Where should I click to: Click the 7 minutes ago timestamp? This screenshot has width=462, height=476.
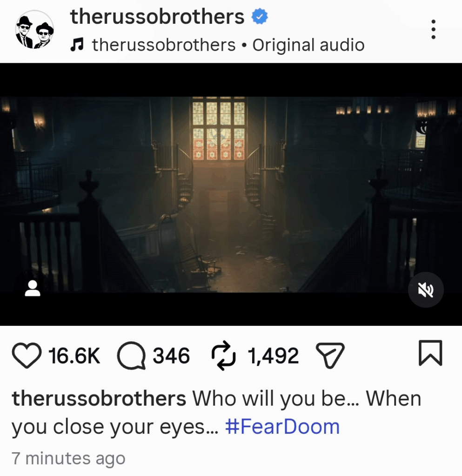click(x=68, y=458)
